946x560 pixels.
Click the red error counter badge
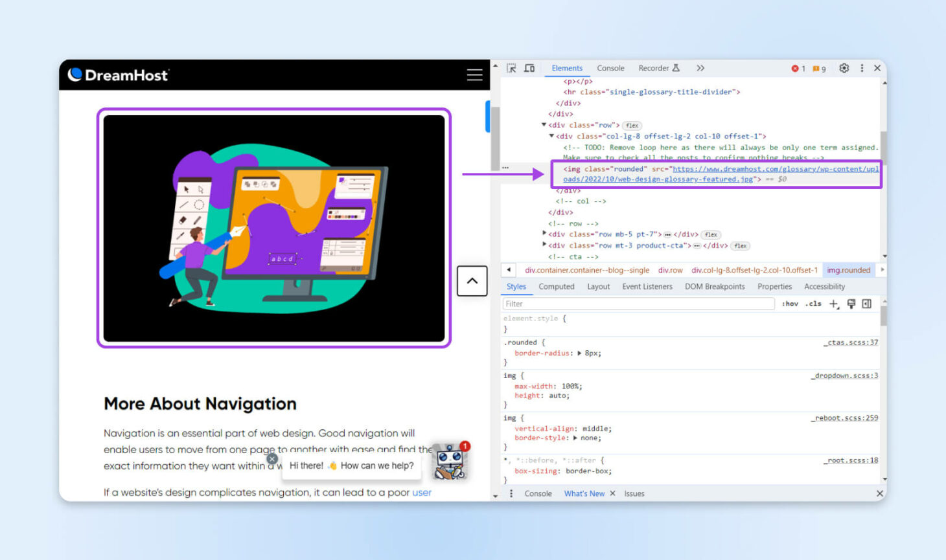point(797,67)
